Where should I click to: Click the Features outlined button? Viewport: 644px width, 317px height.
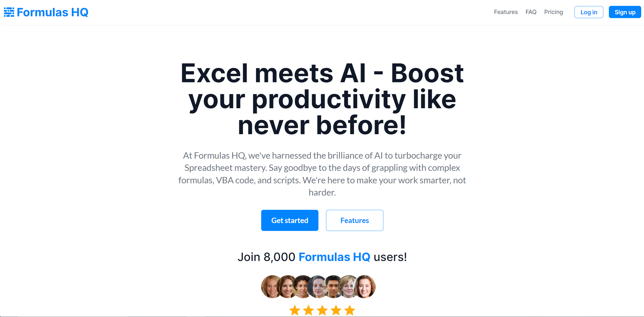tap(355, 220)
